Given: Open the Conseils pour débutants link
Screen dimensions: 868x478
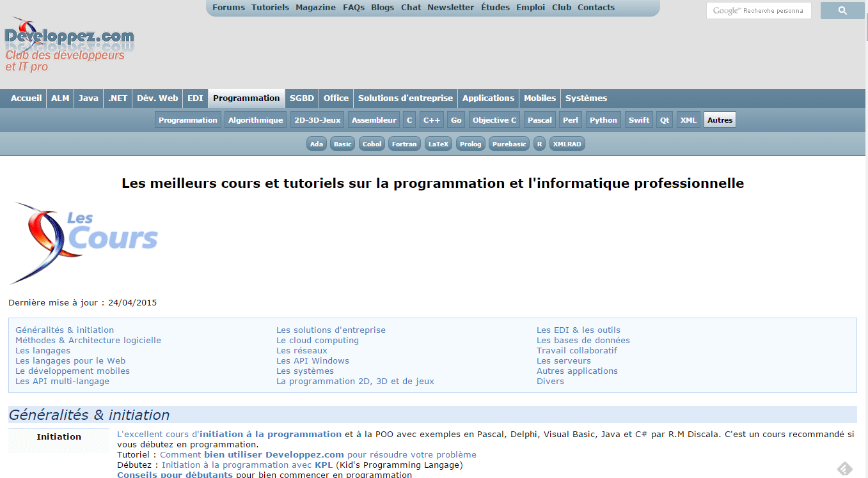Looking at the screenshot, I should point(175,475).
